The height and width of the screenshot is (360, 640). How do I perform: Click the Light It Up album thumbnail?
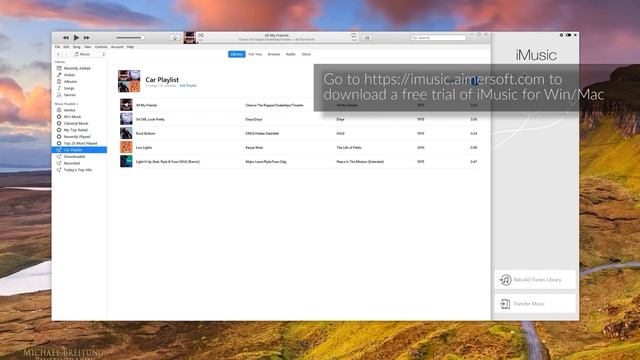126,162
